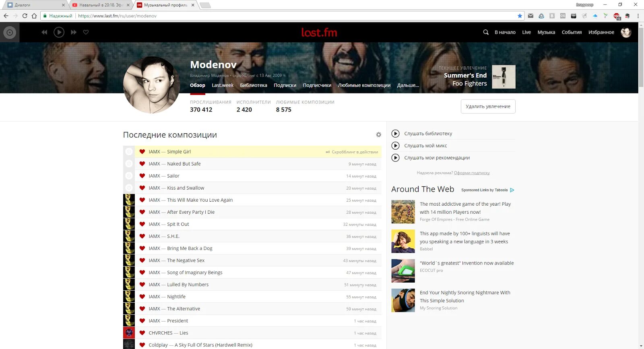Toggle the heart for Sailor
644x349 pixels.
(142, 176)
